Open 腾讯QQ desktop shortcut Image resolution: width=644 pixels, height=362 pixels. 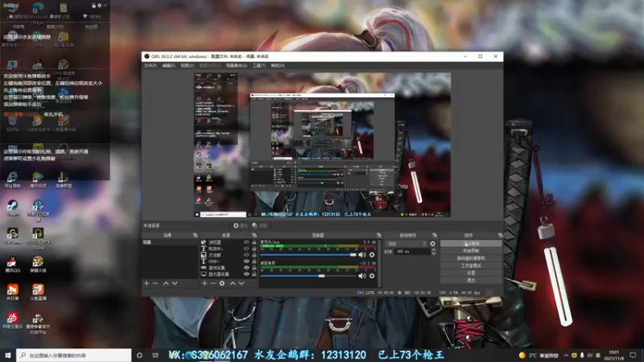click(x=12, y=265)
